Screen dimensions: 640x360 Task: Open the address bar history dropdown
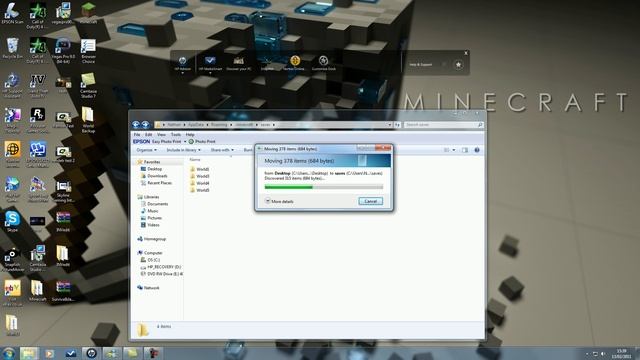(x=390, y=124)
